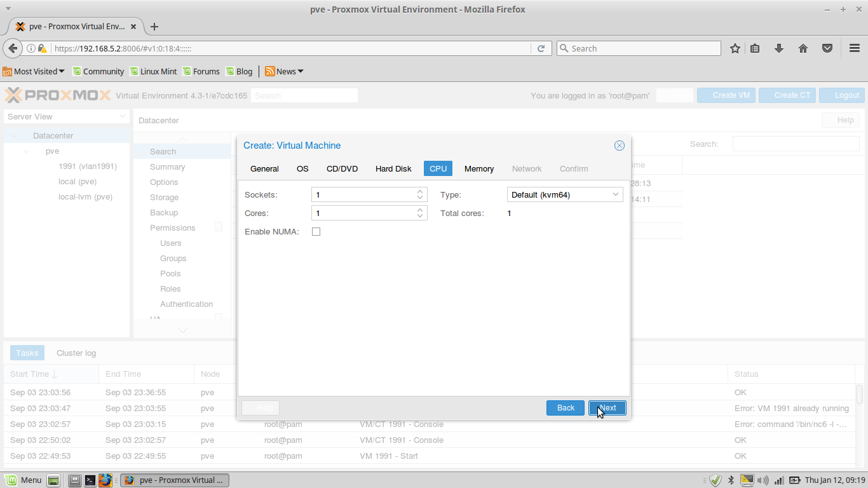Click the site information (i) icon

coord(31,48)
